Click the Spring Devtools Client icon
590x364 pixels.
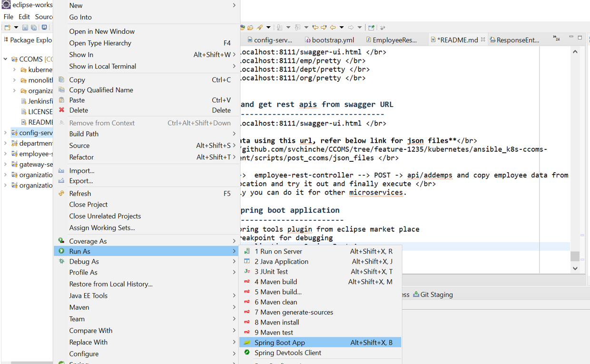247,353
